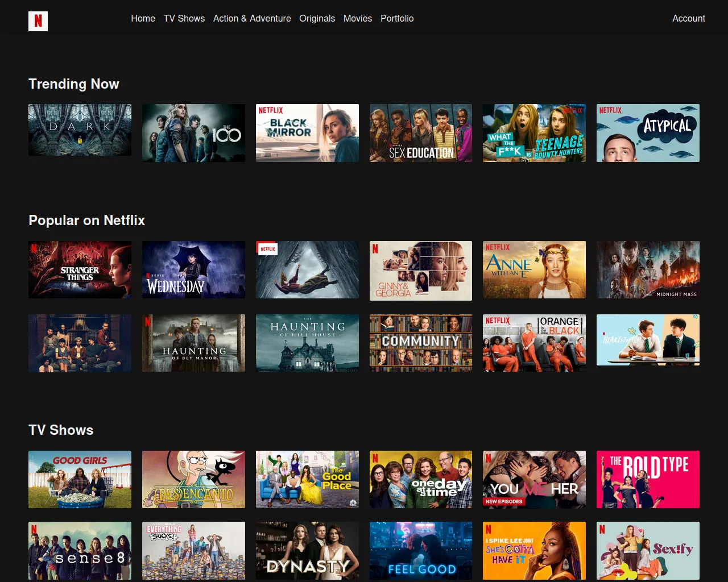Click the "TV Shows" section heading above Good Girls
The width and height of the screenshot is (728, 582).
[x=61, y=430]
